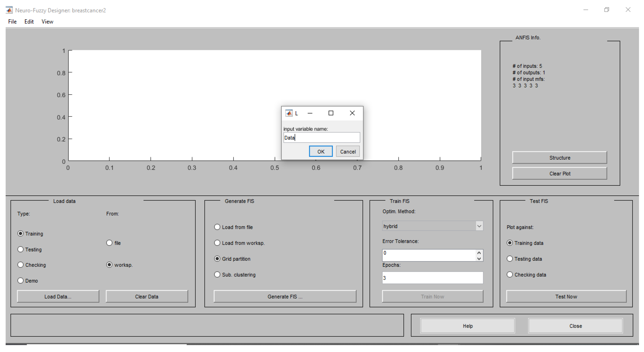Screen dimensions: 644x352
Task: Click the Structure button in ANFIS Info
Action: (560, 158)
